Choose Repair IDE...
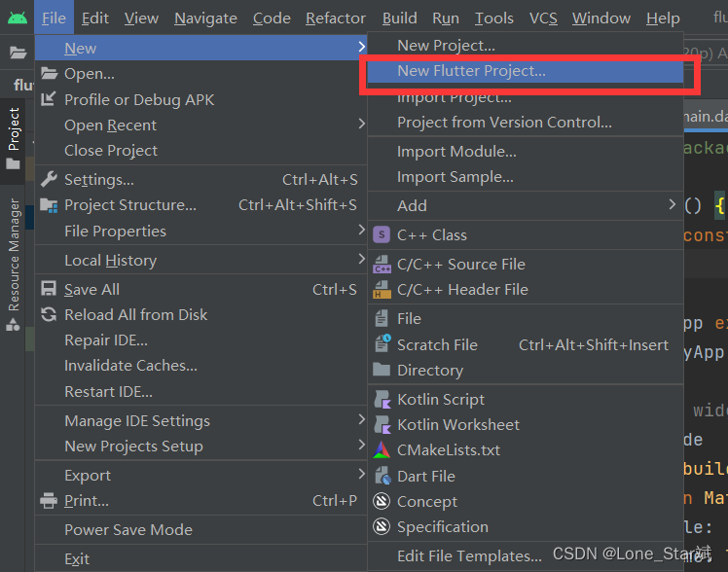Image resolution: width=728 pixels, height=572 pixels. (x=200, y=340)
